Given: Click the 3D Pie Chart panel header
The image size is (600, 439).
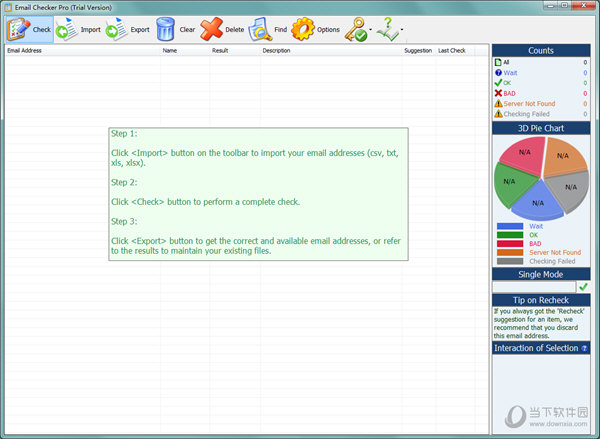Looking at the screenshot, I should [541, 128].
